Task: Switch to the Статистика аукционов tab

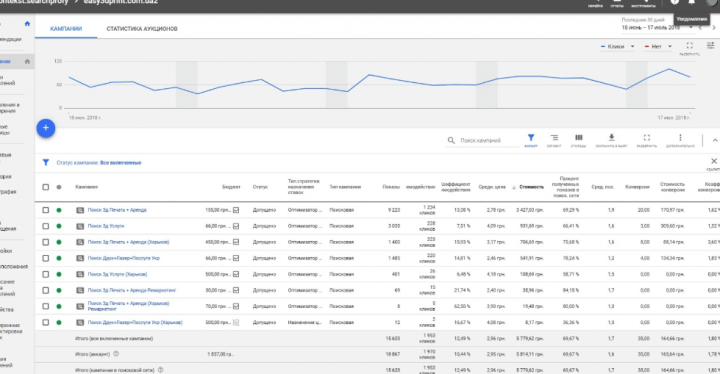Action: [x=142, y=28]
